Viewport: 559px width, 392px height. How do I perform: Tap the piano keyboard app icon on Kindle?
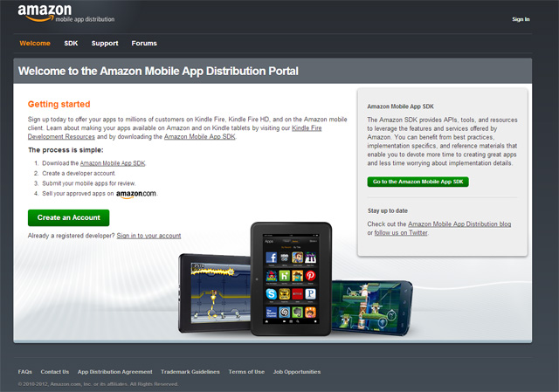point(311,258)
